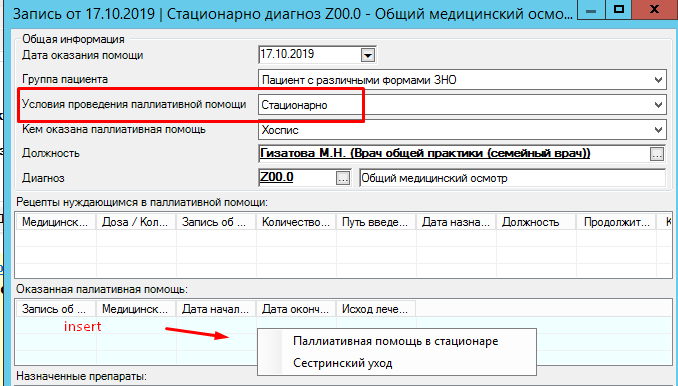This screenshot has width=678, height=386.
Task: Open the Должность ellipsis browse button
Action: [657, 154]
